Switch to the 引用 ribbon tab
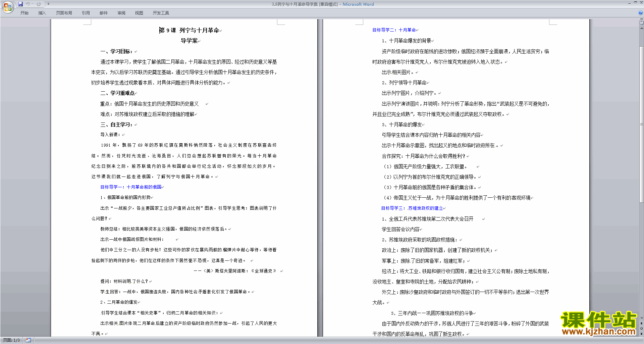 tap(86, 13)
